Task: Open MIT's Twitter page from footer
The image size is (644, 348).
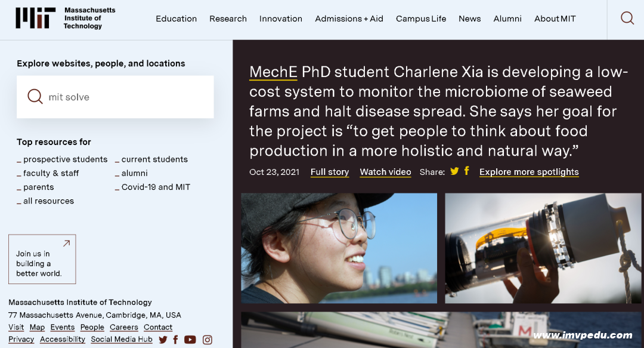Action: point(163,340)
